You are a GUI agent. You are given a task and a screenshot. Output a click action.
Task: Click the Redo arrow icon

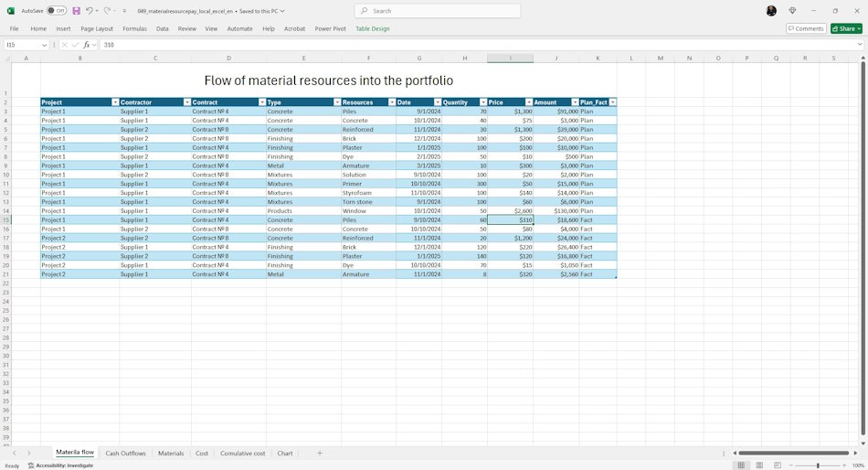[108, 11]
